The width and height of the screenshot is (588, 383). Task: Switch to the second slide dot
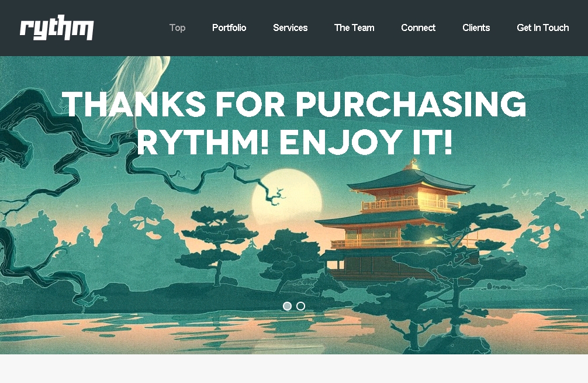coord(300,306)
